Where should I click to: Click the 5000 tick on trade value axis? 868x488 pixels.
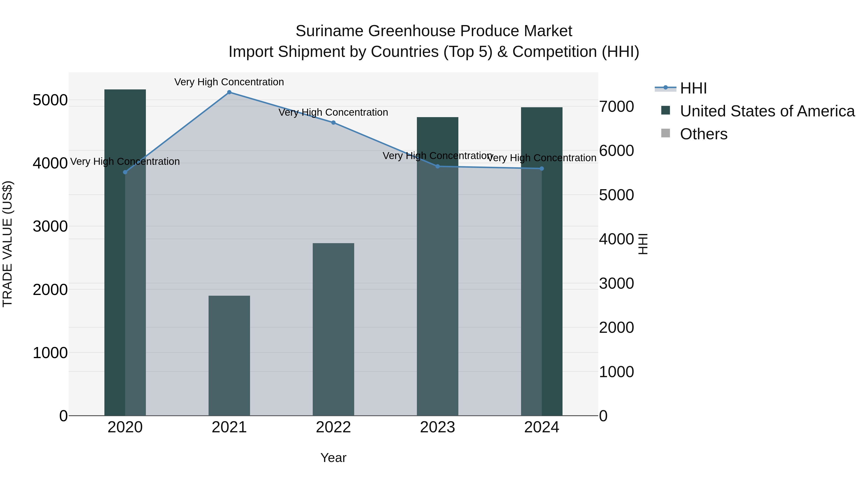point(50,100)
